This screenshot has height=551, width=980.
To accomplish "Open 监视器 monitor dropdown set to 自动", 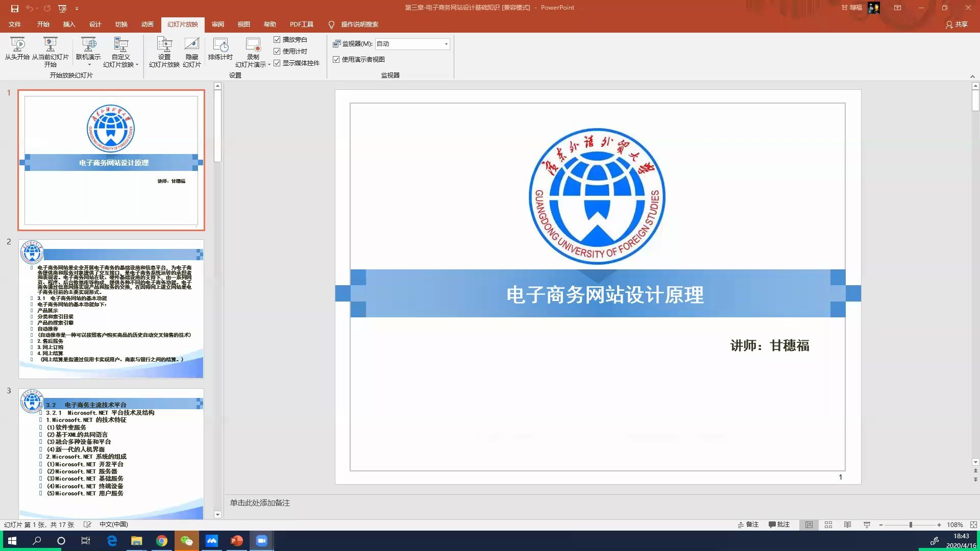I will tap(412, 44).
